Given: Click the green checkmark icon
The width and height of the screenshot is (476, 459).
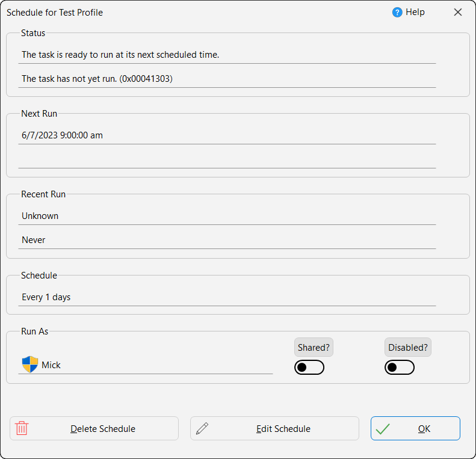Looking at the screenshot, I should 383,429.
